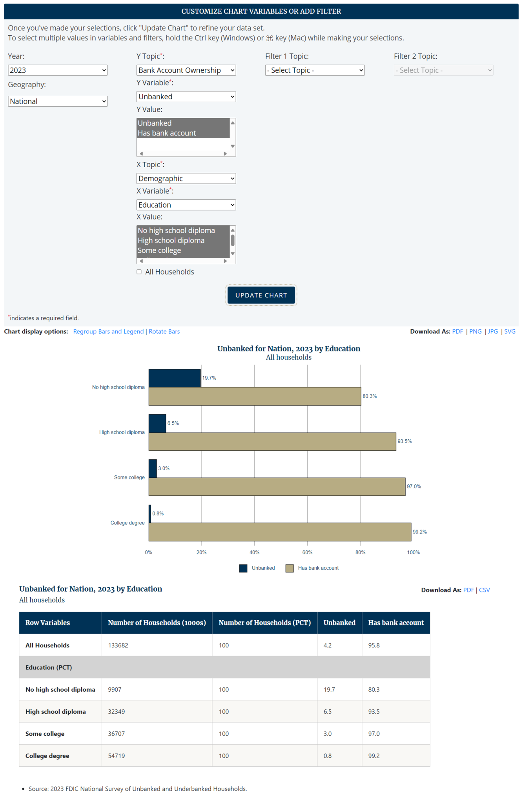Image resolution: width=532 pixels, height=804 pixels.
Task: Click the Rotate Bars link
Action: (x=164, y=331)
